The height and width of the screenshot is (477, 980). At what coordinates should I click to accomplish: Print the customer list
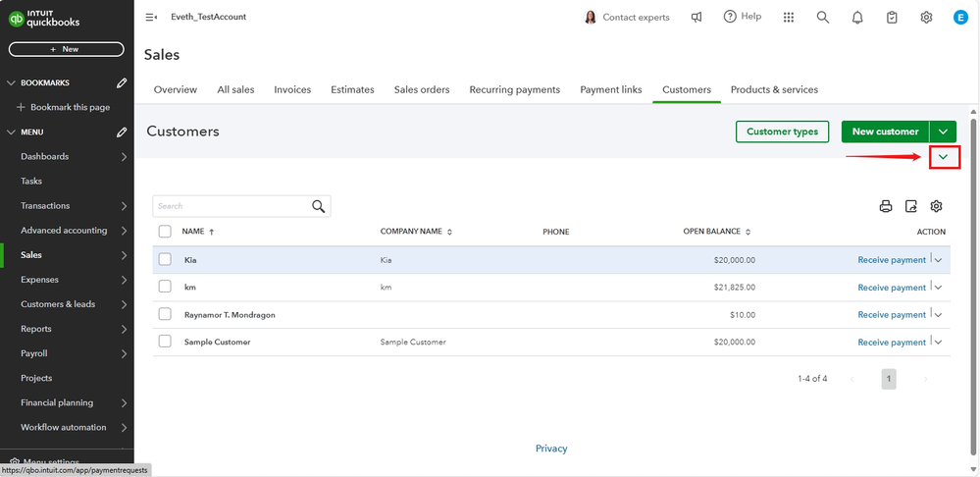(x=886, y=206)
